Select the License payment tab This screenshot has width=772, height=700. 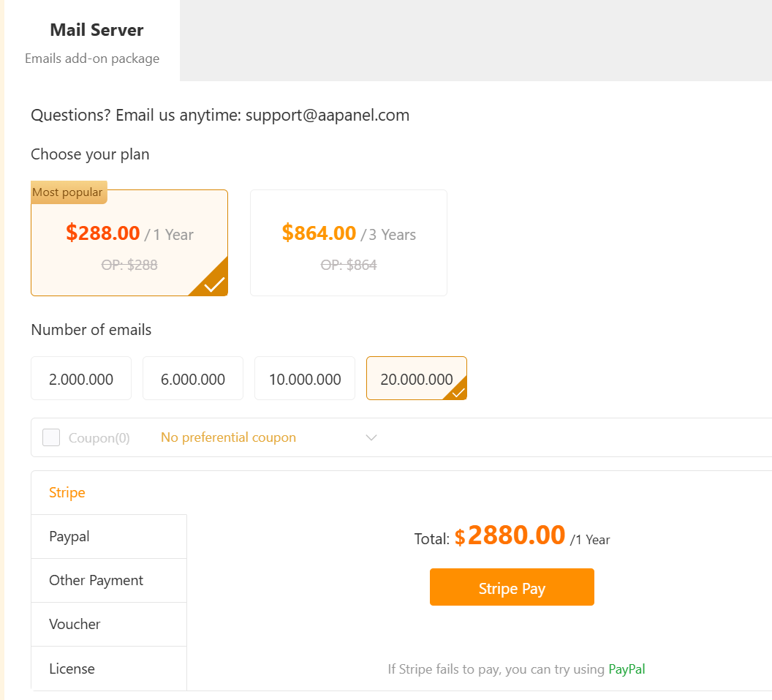(72, 669)
